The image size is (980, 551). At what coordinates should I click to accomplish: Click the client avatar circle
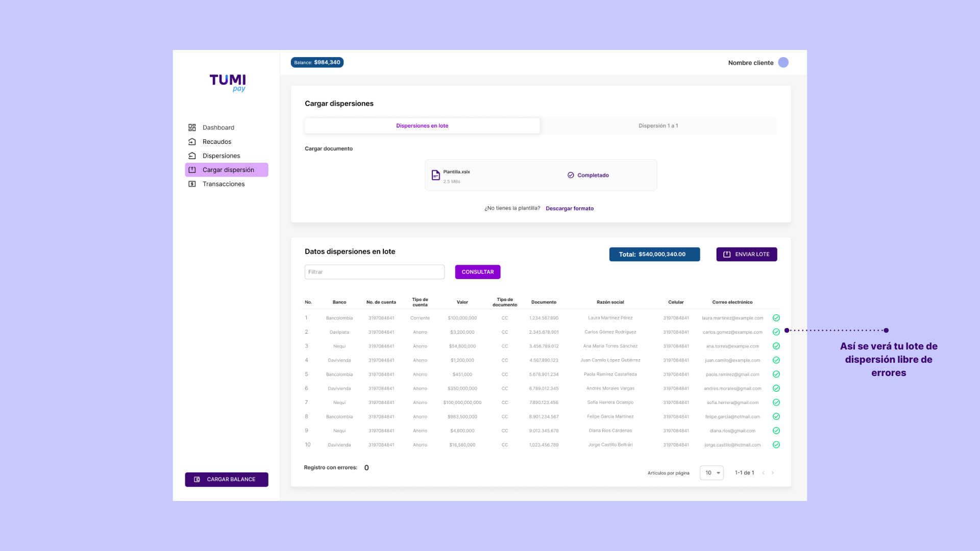[783, 63]
